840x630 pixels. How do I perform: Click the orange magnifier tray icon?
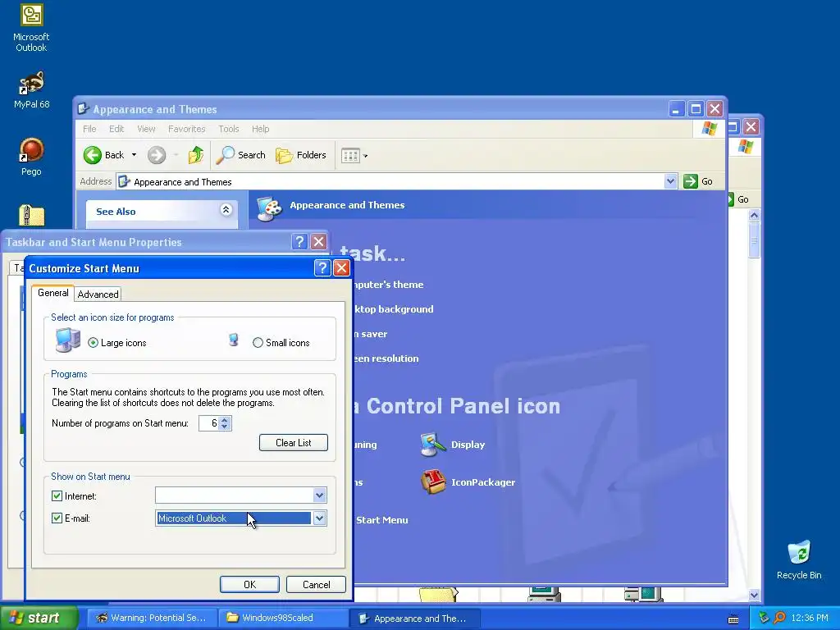[x=779, y=619]
